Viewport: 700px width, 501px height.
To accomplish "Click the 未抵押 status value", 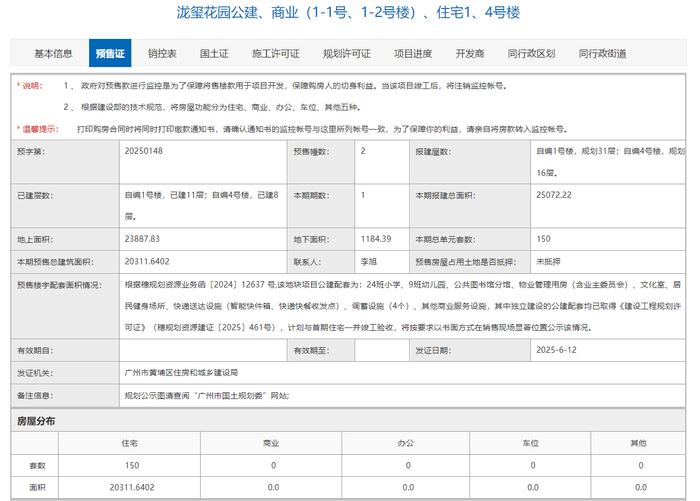I will tap(548, 261).
